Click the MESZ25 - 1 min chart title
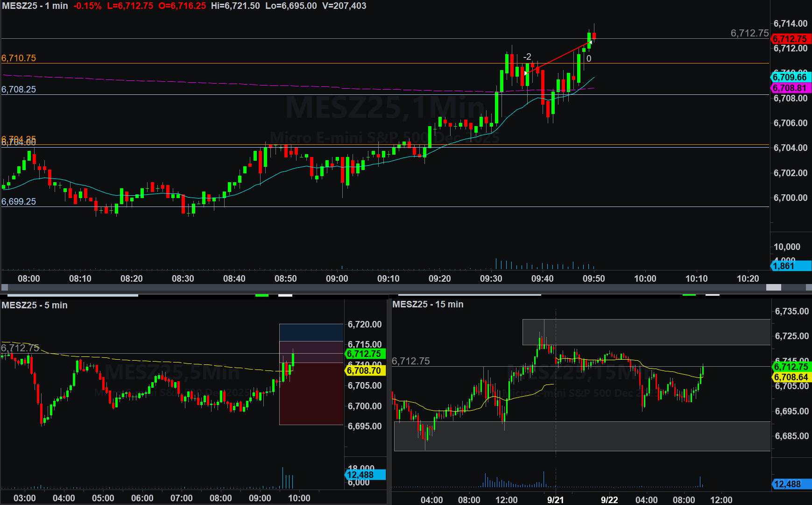The height and width of the screenshot is (505, 812). click(x=35, y=6)
